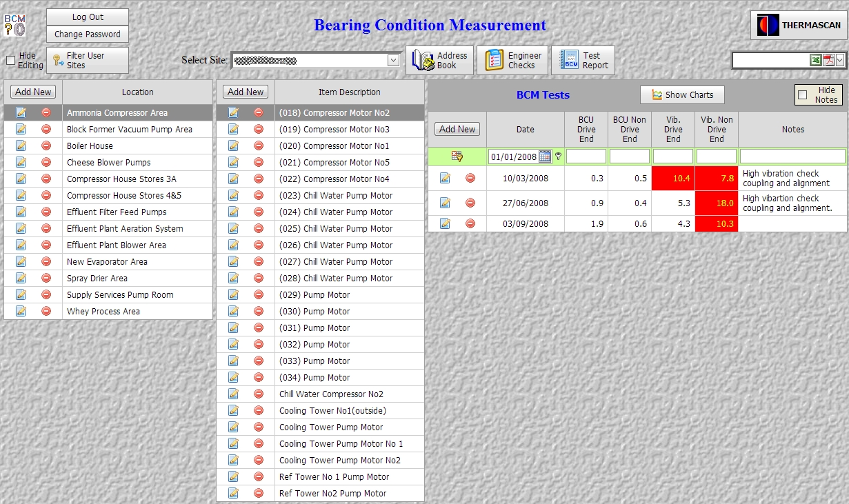Delete item (020) Compressor Motor No1

coord(259,145)
